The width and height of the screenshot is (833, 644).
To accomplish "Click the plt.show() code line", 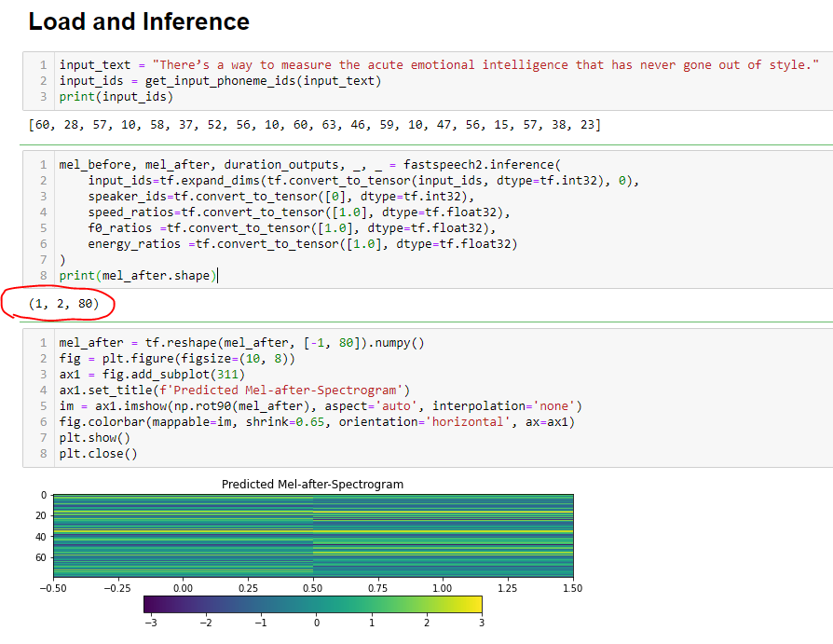I will (94, 438).
